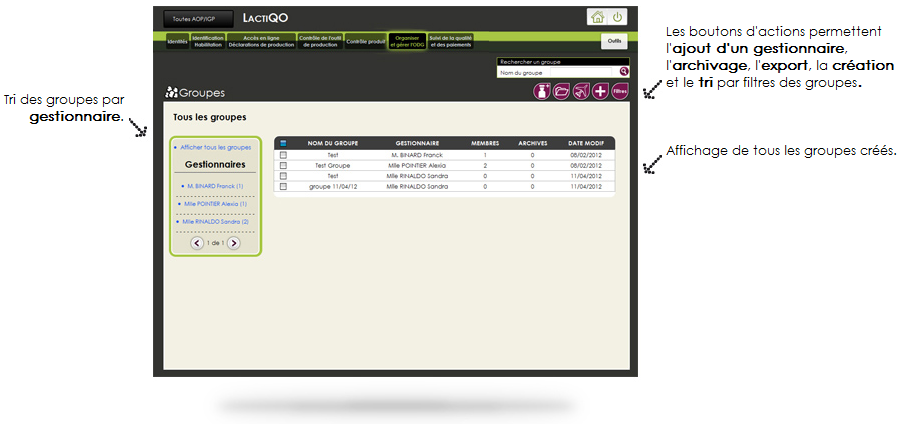Open the 'Toutes AOP/IGP' selector
This screenshot has width=906, height=424.
pyautogui.click(x=198, y=19)
